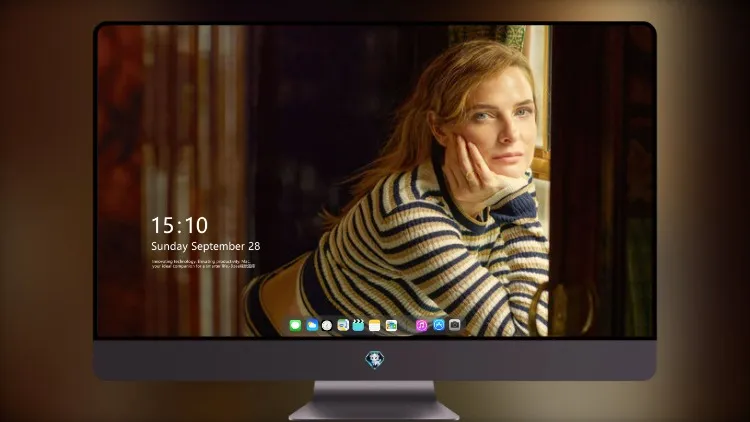Launch the pink Music app

421,325
